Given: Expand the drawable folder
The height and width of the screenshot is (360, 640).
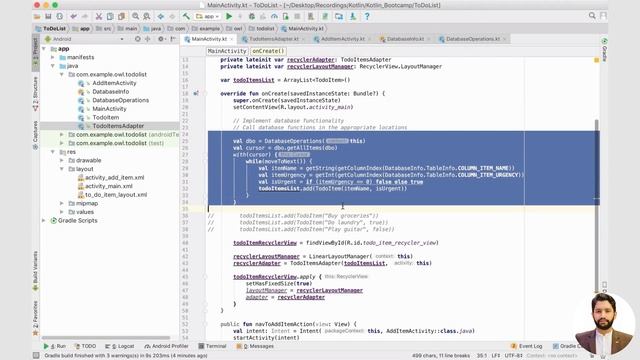Looking at the screenshot, I should [62, 160].
